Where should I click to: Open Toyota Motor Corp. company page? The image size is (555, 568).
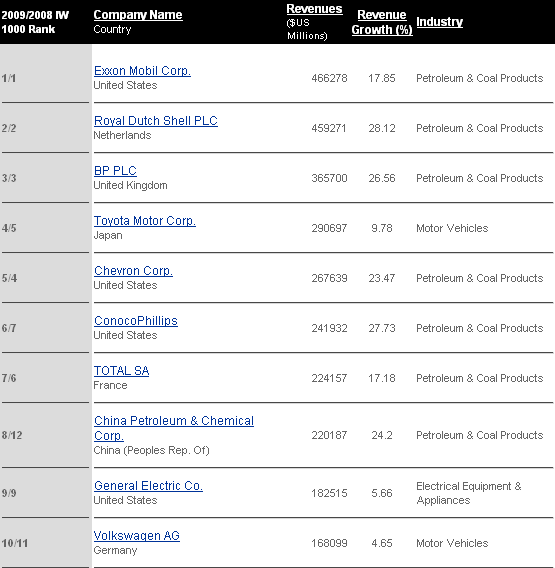click(x=145, y=221)
